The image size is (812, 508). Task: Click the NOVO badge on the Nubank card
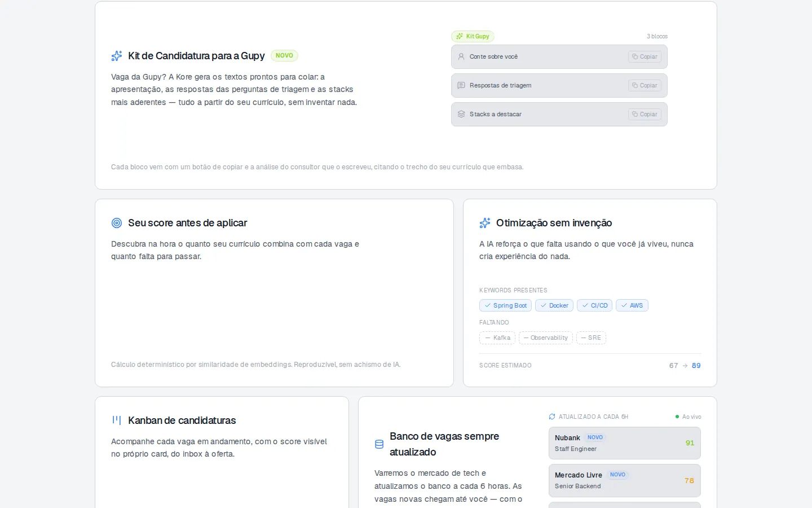click(595, 437)
